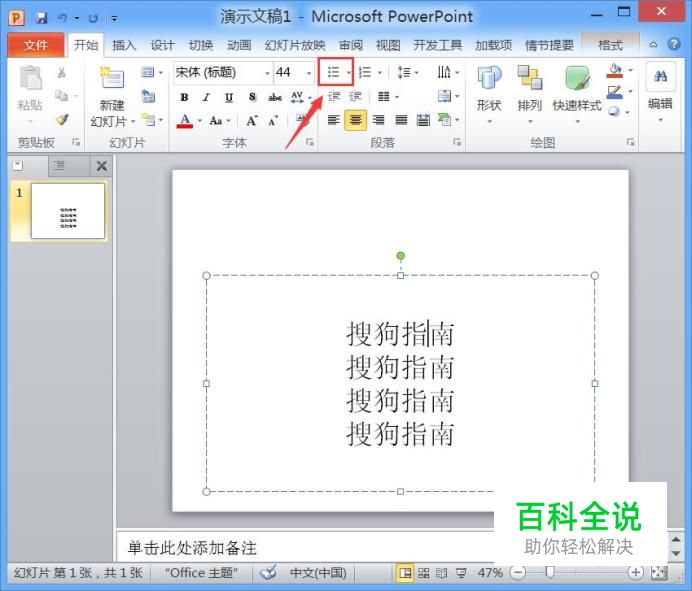Cut selection with scissors icon

61,73
